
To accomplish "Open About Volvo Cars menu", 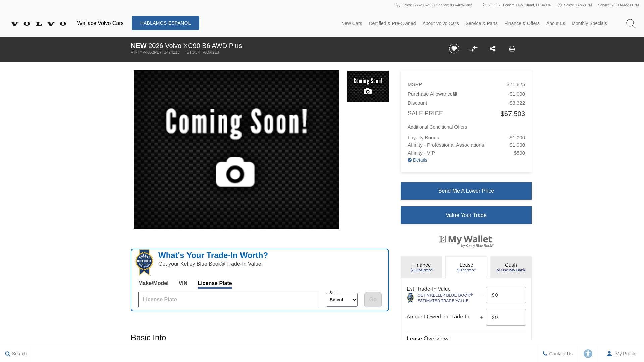I will point(440,23).
